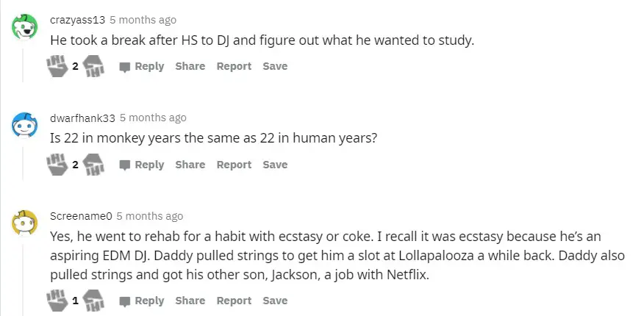Upvote Screename0's rehab comment

tap(58, 301)
